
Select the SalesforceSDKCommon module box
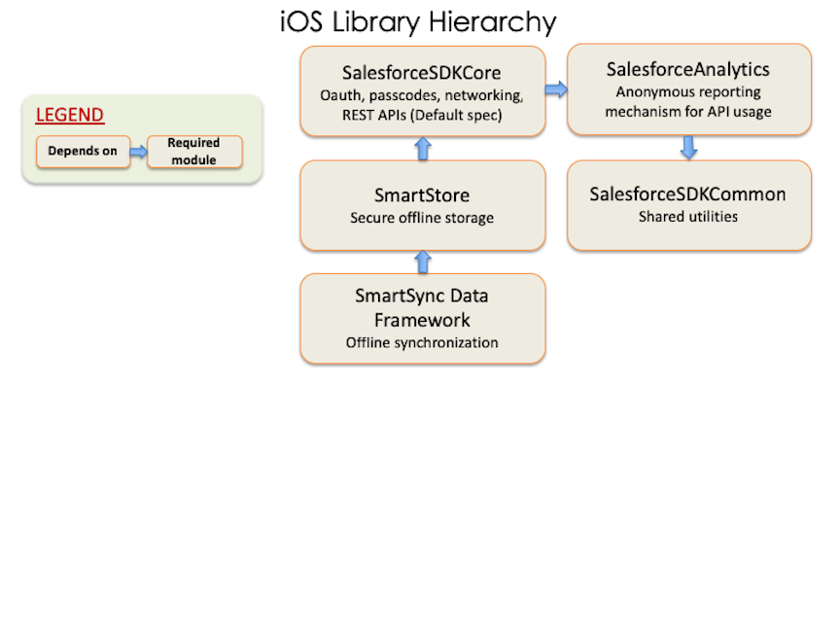[689, 205]
